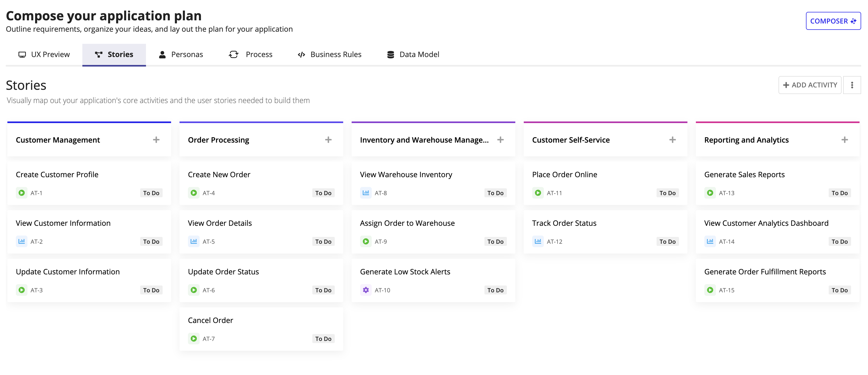This screenshot has height=375, width=868.
Task: Select the Stories tab
Action: (x=114, y=55)
